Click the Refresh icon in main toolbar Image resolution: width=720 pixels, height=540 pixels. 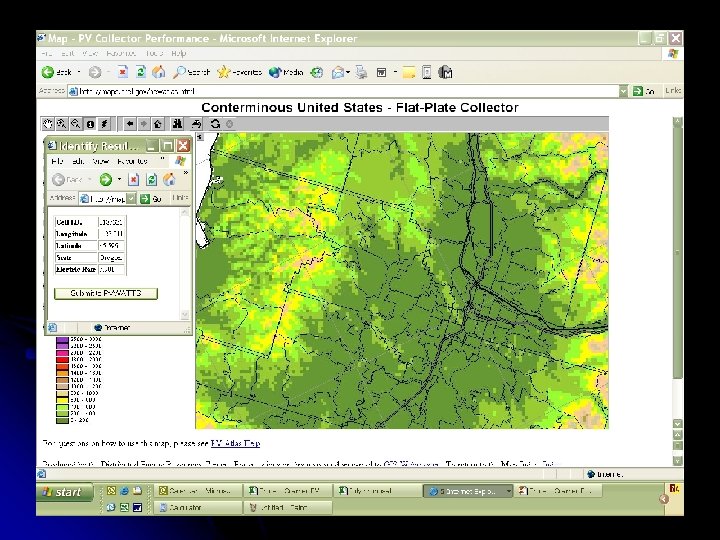(x=141, y=72)
